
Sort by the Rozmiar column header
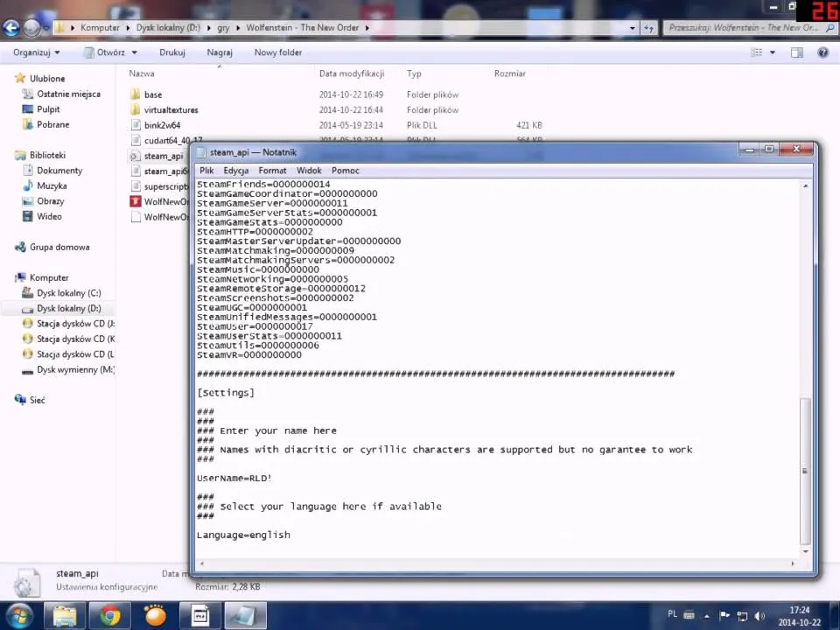point(509,73)
